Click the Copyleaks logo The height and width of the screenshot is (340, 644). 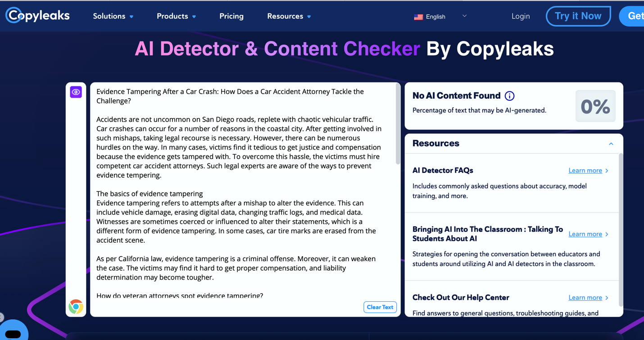(37, 16)
